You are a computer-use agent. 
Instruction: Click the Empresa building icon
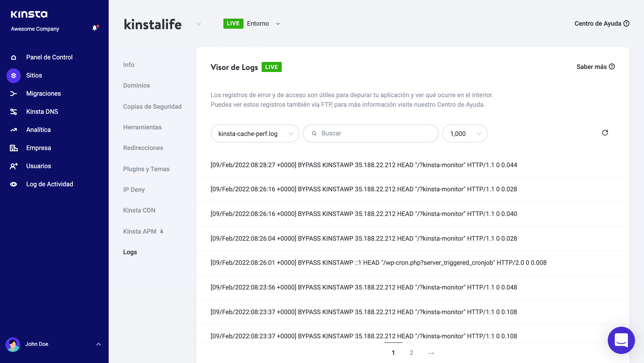point(14,148)
